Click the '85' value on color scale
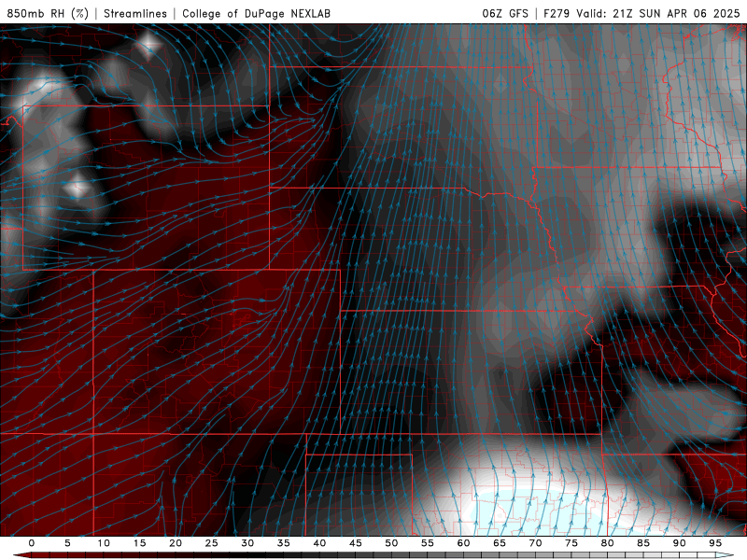 [x=643, y=543]
